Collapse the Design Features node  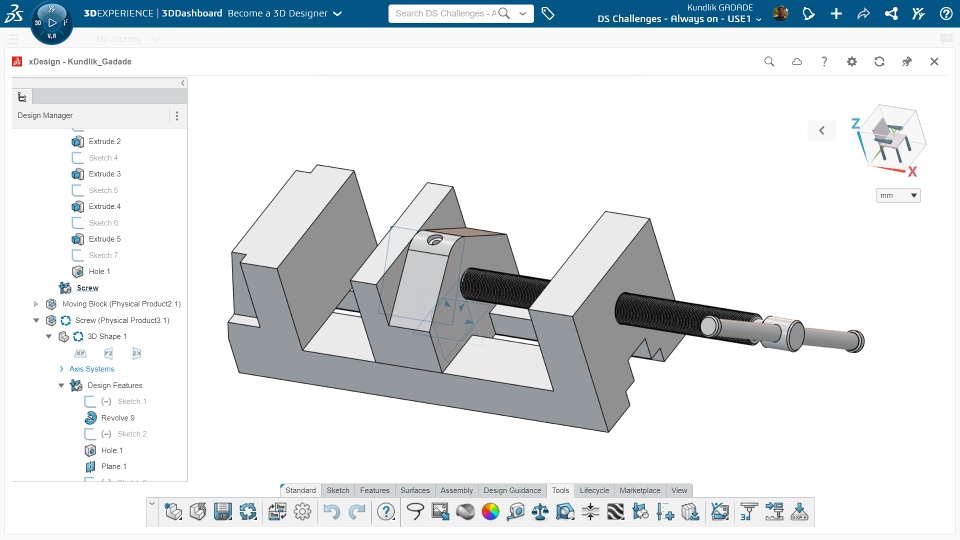pyautogui.click(x=61, y=385)
